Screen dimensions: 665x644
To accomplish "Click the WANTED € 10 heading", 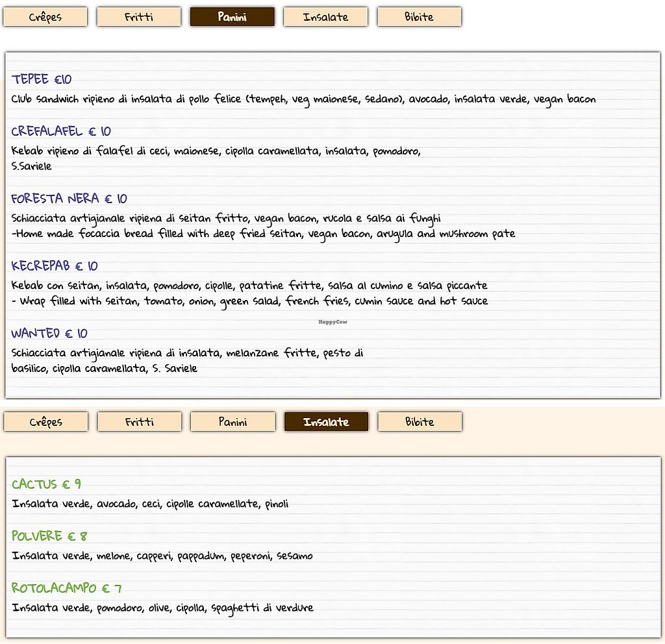I will (x=49, y=334).
